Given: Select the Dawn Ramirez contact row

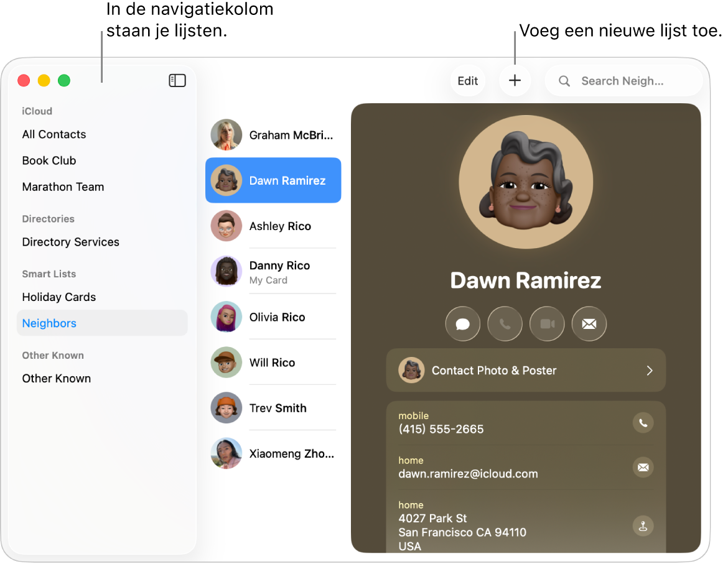Looking at the screenshot, I should (273, 180).
